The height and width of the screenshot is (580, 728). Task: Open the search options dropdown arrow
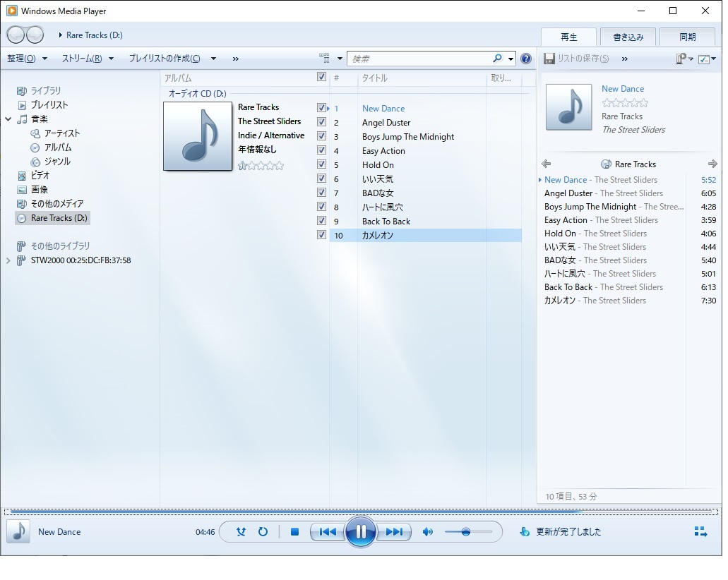click(511, 59)
